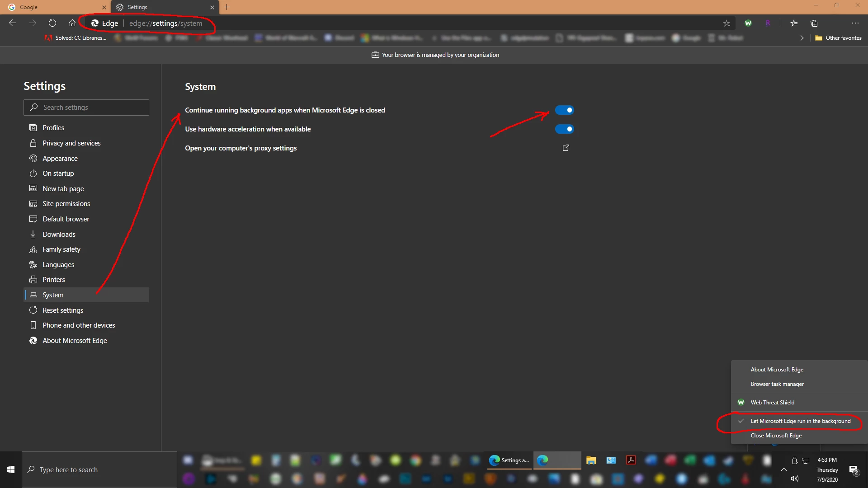Viewport: 868px width, 488px height.
Task: Click the Home icon in toolbar
Action: coord(72,23)
